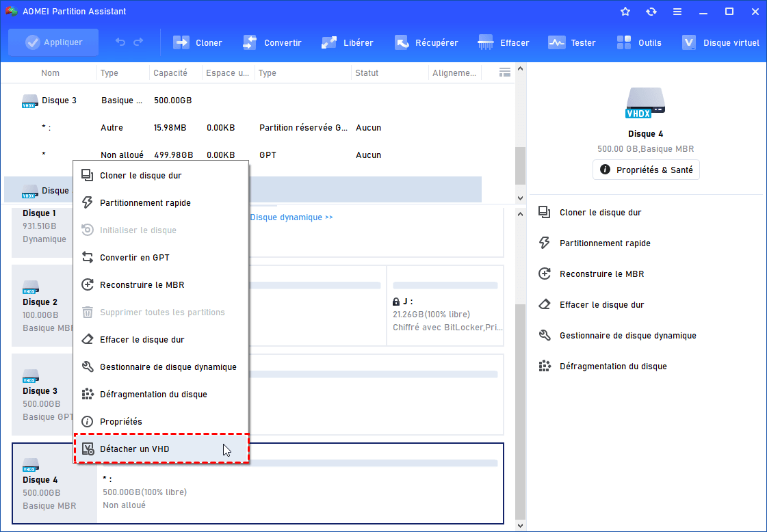Click the Convertir en GPT icon in menu
Image resolution: width=767 pixels, height=532 pixels.
pos(87,257)
